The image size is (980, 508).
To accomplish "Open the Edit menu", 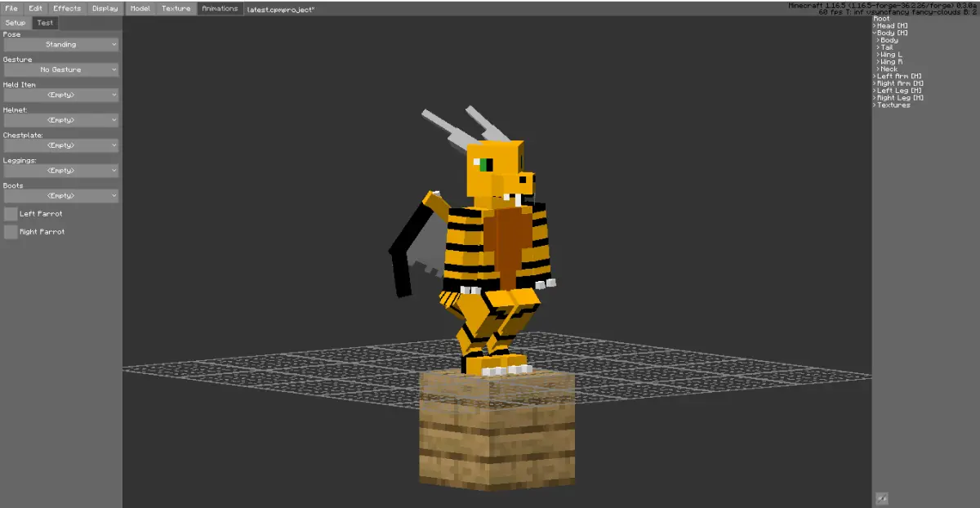I will tap(36, 8).
